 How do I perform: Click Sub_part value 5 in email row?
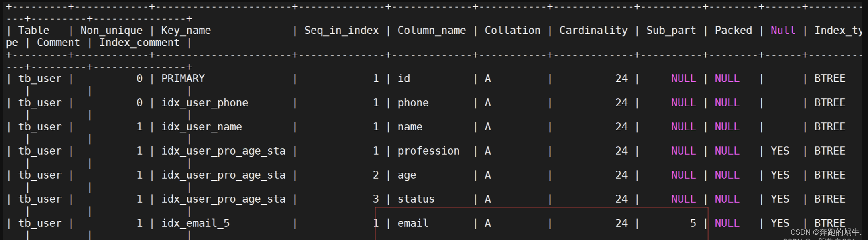click(x=693, y=223)
